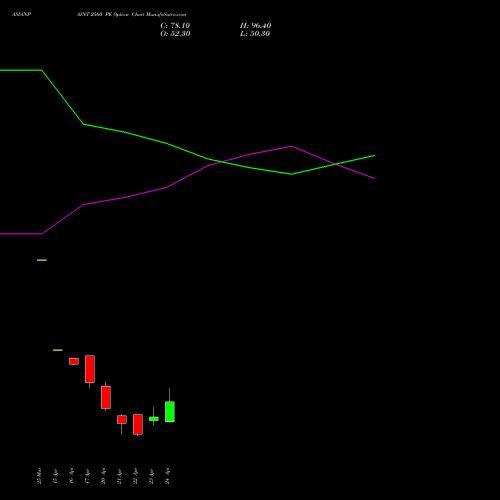Click the ASIANP symbol text at top left
Image resolution: width=500 pixels, height=500 pixels.
pyautogui.click(x=21, y=14)
